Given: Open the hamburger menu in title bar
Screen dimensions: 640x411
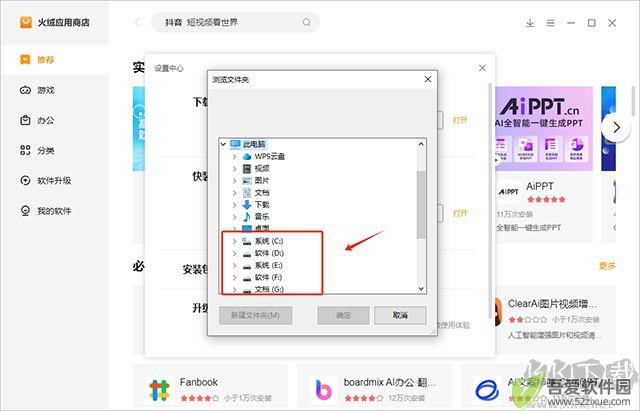Looking at the screenshot, I should click(x=551, y=23).
